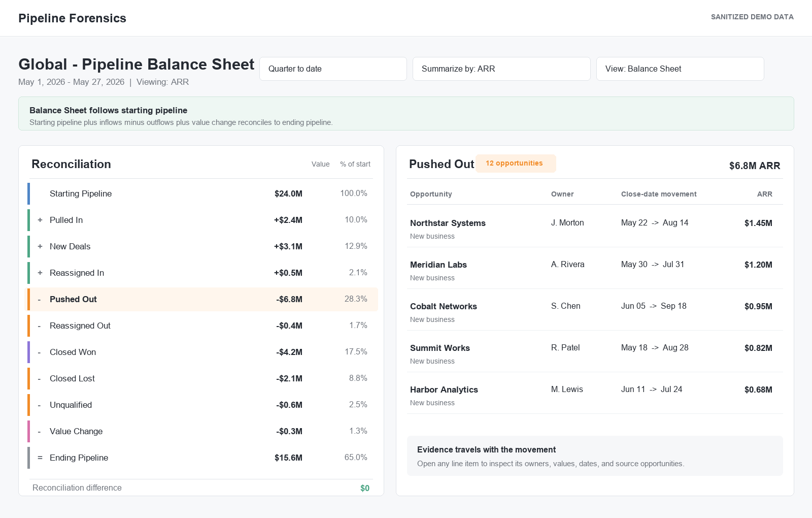This screenshot has width=812, height=518.
Task: Click owner S. Chen
Action: [566, 306]
